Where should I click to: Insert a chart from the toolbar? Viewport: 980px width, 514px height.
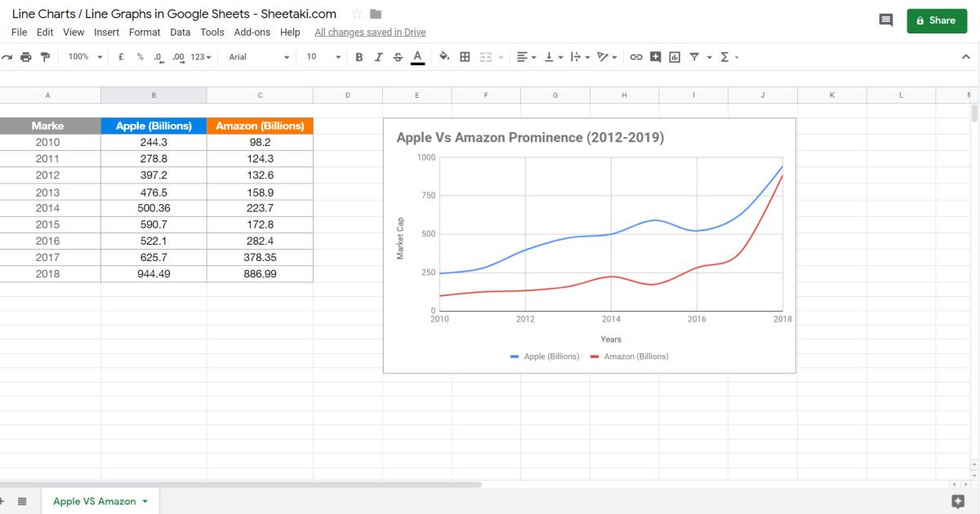674,57
